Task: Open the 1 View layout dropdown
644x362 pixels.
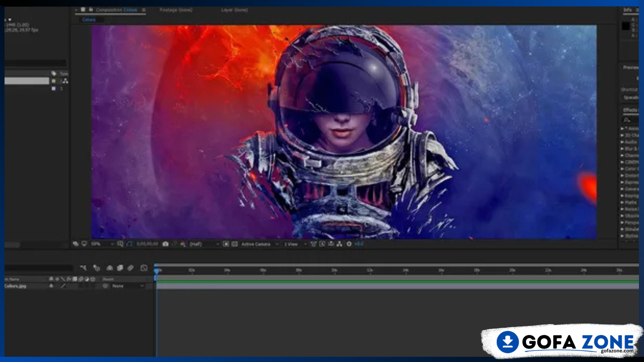Action: (296, 244)
